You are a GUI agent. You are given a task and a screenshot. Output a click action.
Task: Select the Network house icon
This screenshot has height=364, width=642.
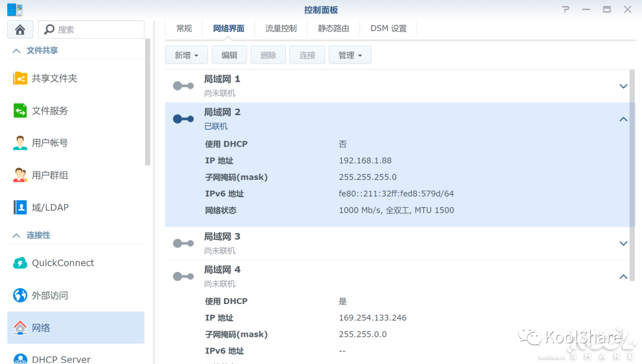(20, 328)
